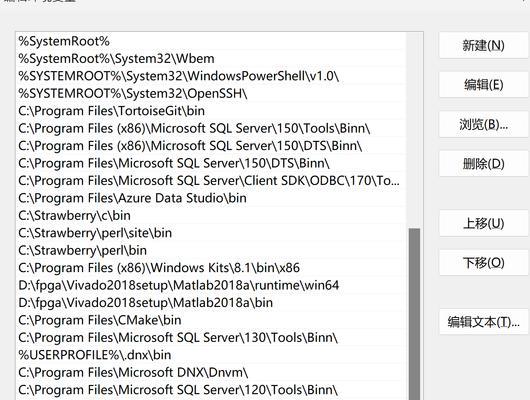The height and width of the screenshot is (400, 530).
Task: Select the Client SDK\ODBC\170 path entry
Action: coord(211,181)
